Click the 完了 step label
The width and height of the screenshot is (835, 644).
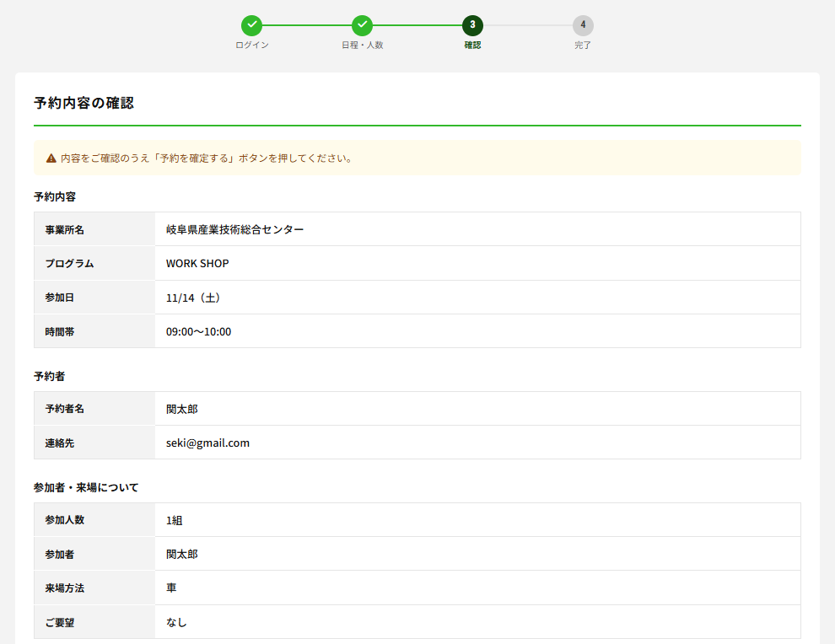click(x=583, y=46)
